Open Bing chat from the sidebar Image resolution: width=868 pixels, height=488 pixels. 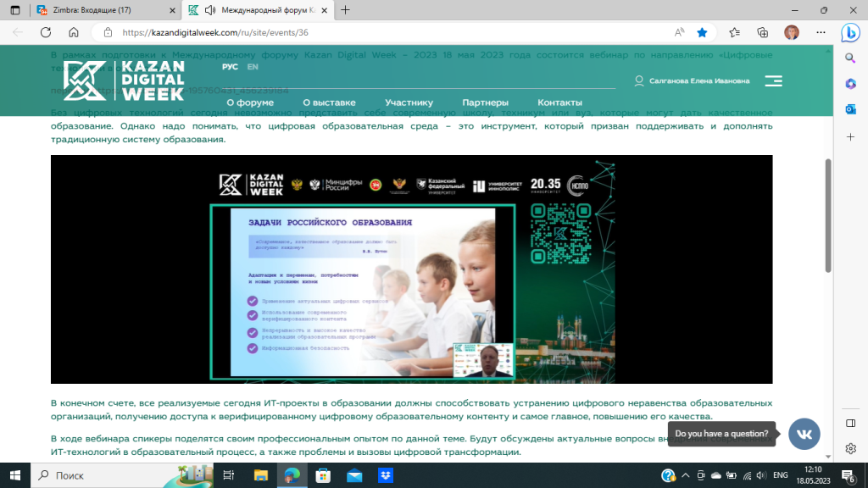(x=851, y=33)
